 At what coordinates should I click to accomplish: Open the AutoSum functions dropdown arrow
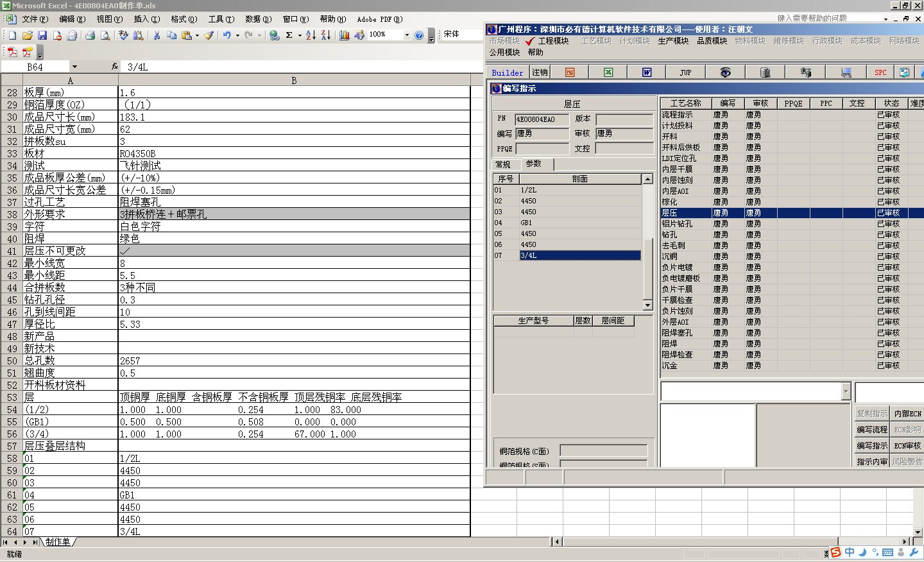click(300, 35)
